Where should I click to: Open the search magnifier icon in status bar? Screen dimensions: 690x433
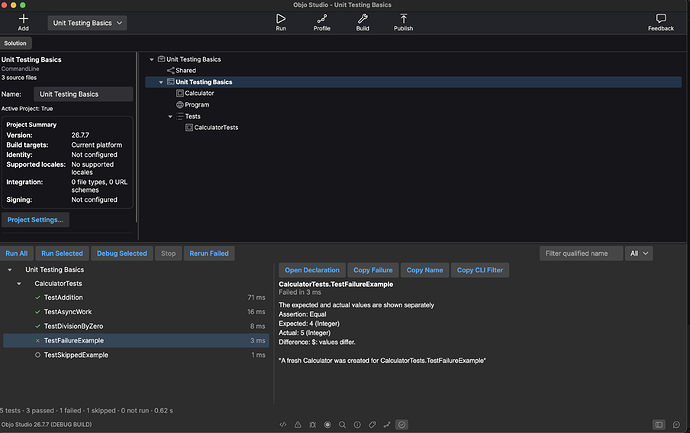342,425
